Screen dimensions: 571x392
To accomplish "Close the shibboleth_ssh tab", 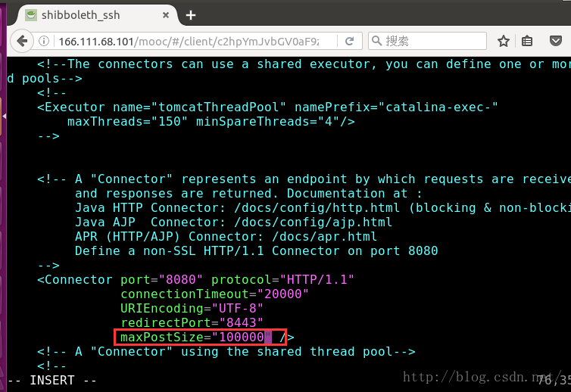I will pyautogui.click(x=166, y=15).
